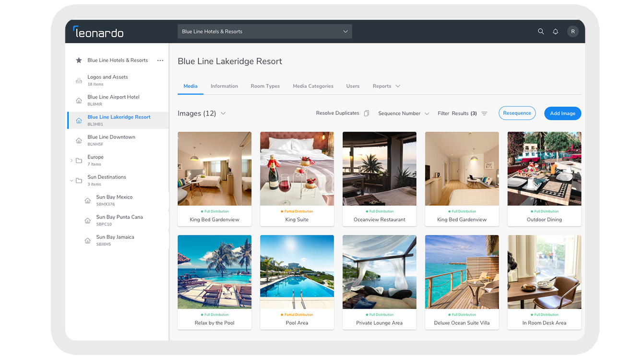Screen dimensions: 644x356
Task: Click the Sun Bay Punta Cana house icon
Action: [87, 221]
